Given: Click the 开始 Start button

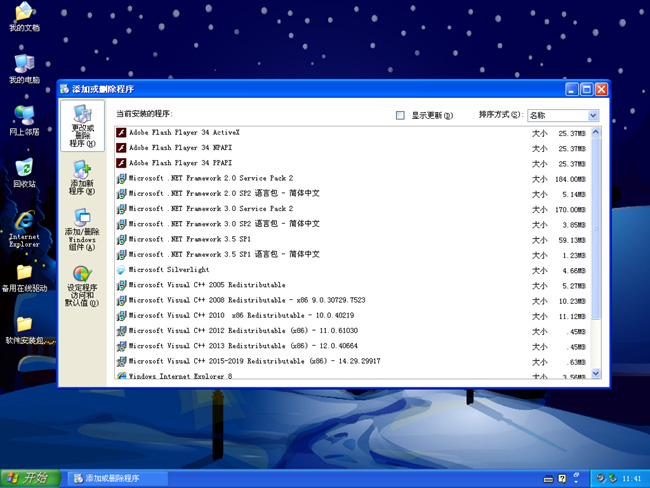Looking at the screenshot, I should click(x=30, y=478).
